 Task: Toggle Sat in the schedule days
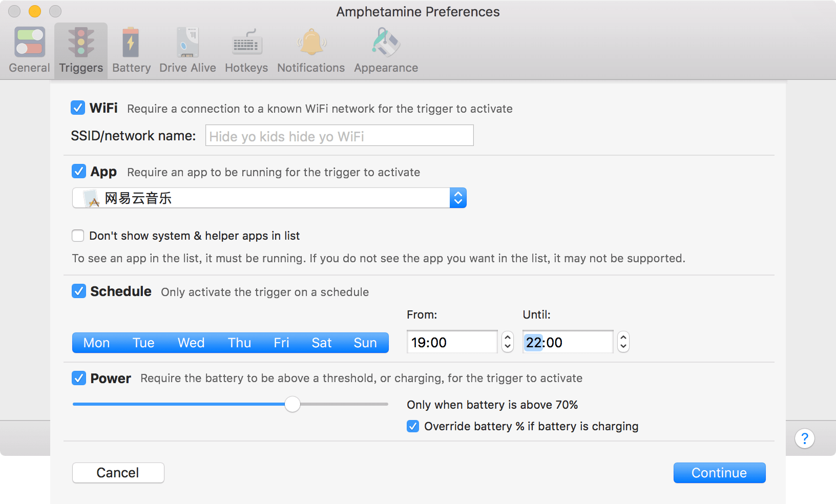[322, 343]
